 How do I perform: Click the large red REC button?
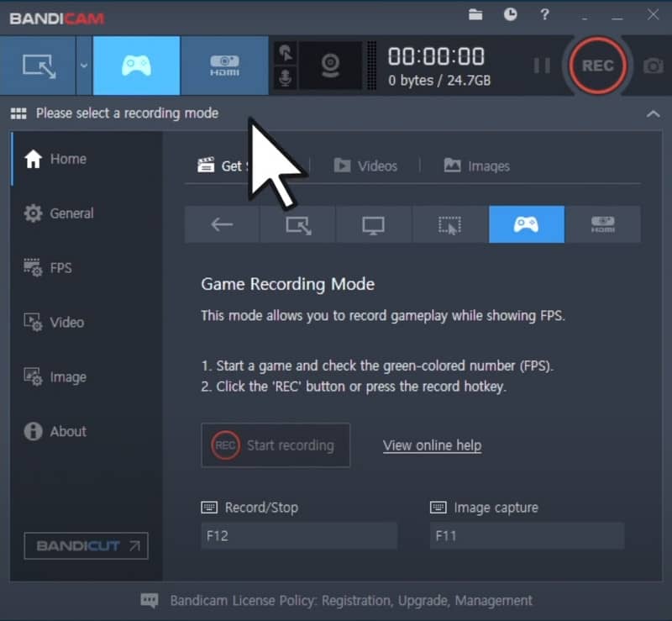click(598, 66)
